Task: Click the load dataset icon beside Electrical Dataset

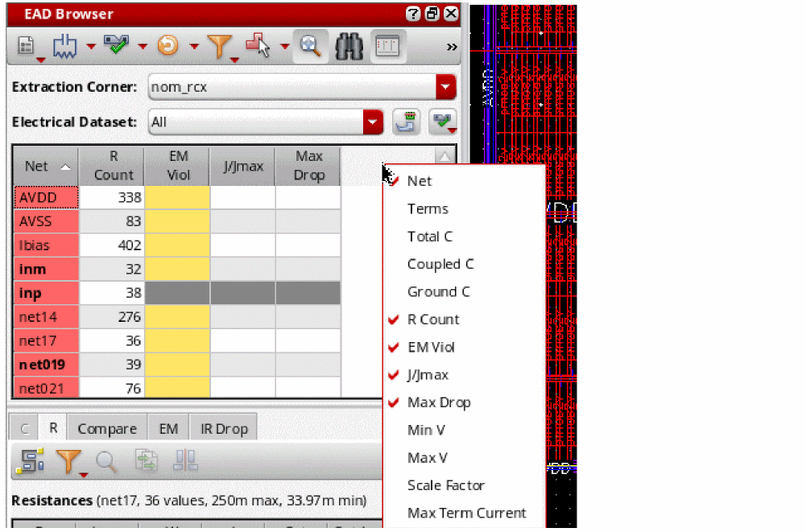Action: tap(406, 122)
